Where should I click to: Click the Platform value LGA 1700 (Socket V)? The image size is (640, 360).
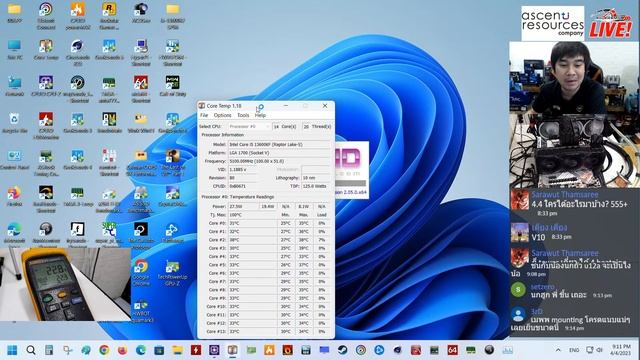coord(279,153)
